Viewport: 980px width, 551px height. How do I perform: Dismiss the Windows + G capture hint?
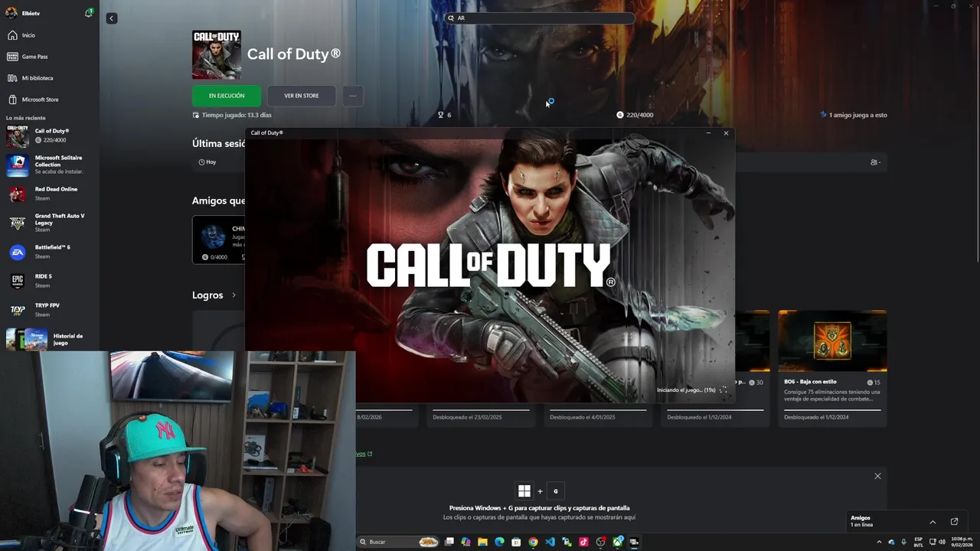877,476
